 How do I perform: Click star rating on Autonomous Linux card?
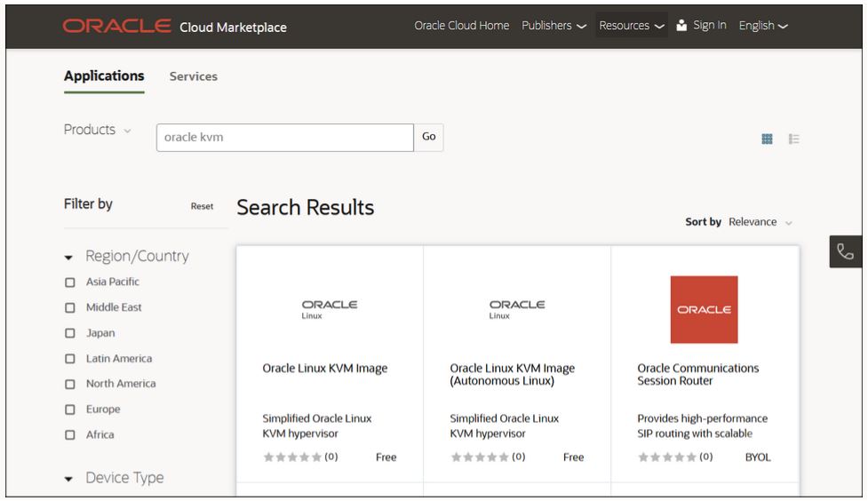pos(480,457)
